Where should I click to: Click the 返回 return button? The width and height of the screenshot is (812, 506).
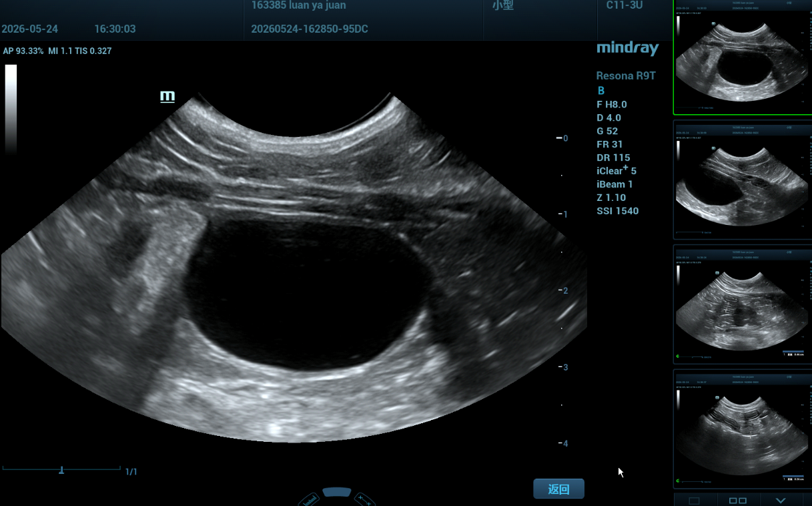(x=558, y=489)
